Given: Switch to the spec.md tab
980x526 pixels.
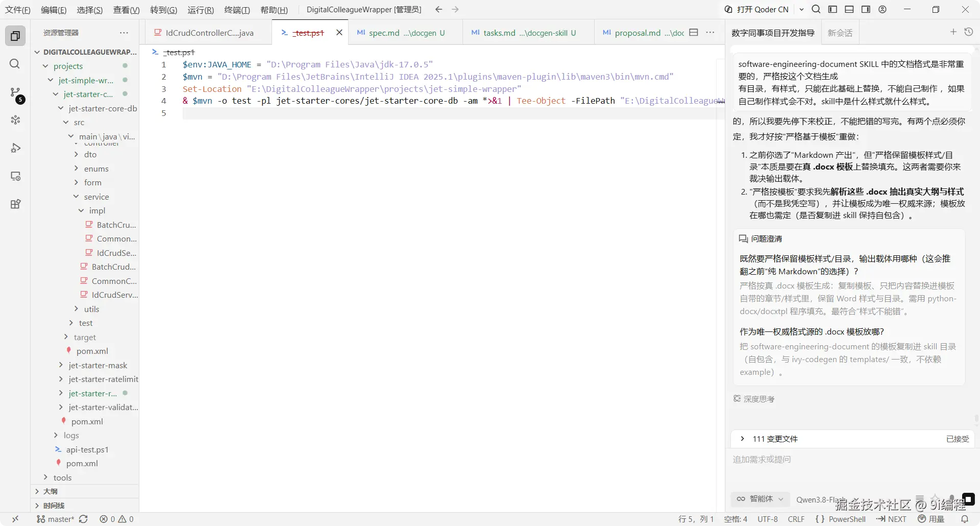Looking at the screenshot, I should 405,33.
